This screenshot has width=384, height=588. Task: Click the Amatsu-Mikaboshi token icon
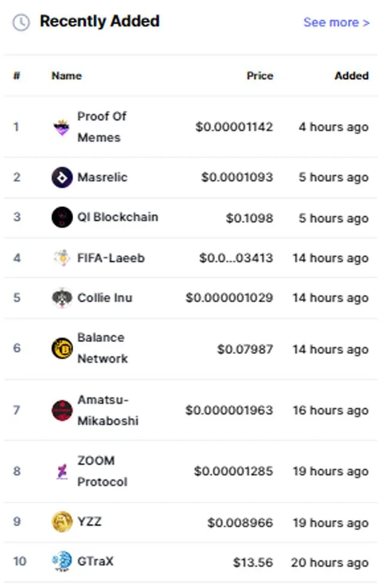pos(62,410)
